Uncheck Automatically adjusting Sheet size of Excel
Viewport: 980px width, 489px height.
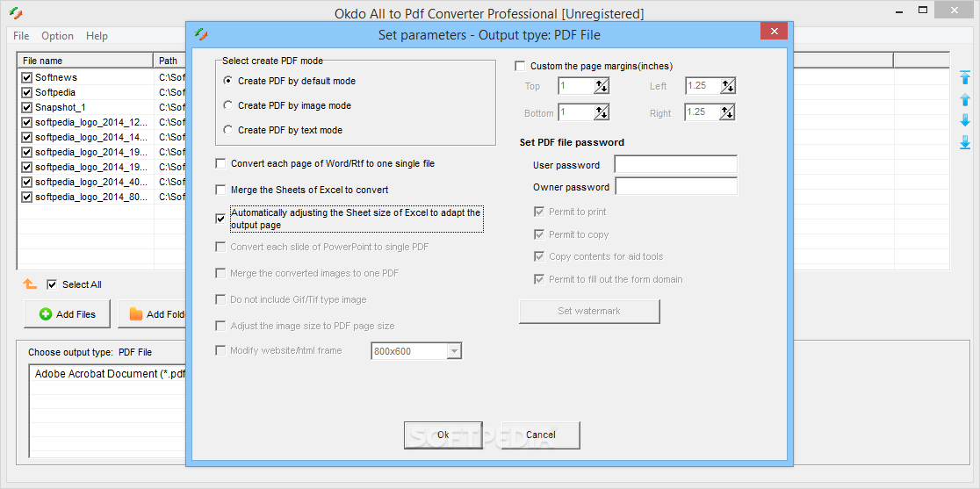tap(220, 219)
